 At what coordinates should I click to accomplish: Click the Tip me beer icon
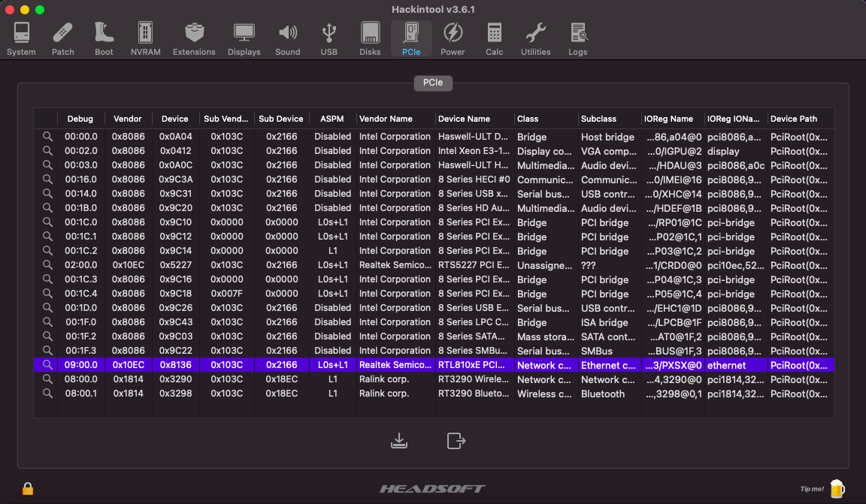pyautogui.click(x=837, y=489)
